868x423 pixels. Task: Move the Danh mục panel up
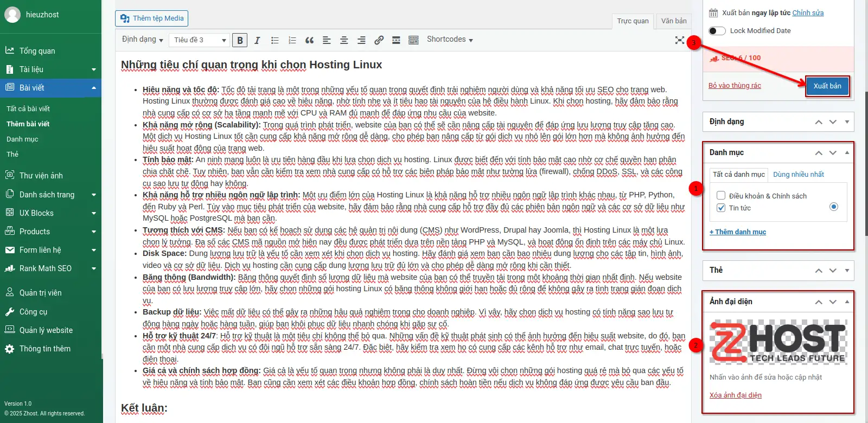point(819,153)
